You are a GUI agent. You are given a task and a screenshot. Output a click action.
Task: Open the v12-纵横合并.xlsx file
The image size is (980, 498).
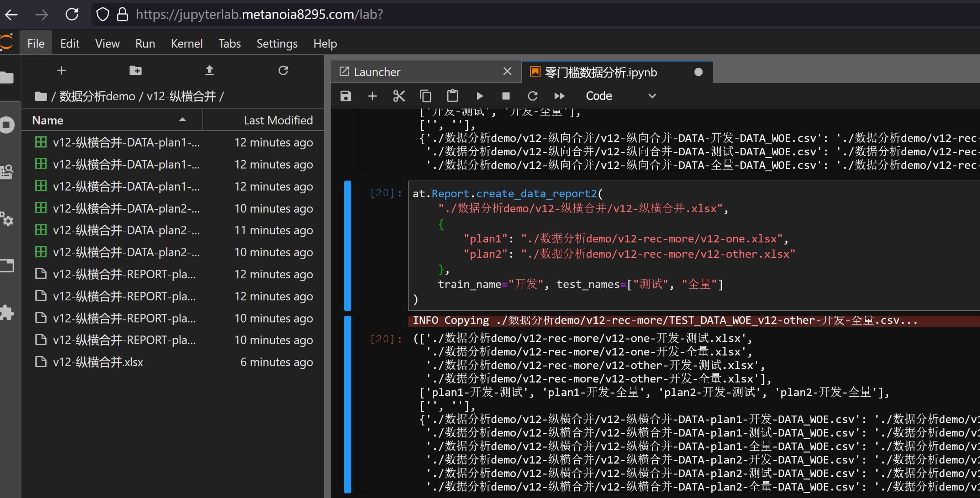98,362
